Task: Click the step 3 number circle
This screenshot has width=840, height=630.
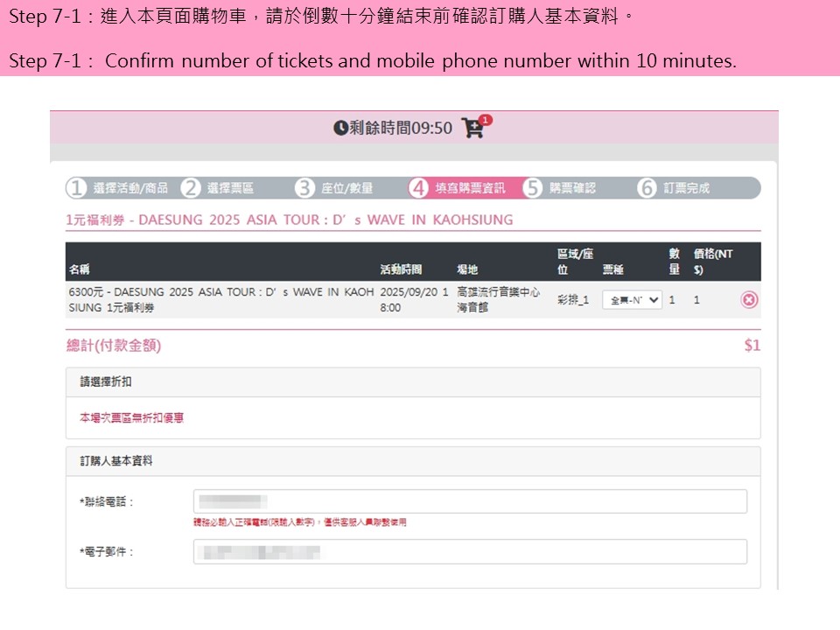Action: coord(304,188)
